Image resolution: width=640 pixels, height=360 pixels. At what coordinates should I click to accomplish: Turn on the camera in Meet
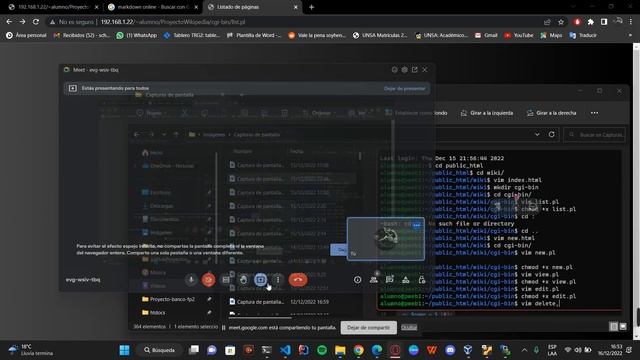coord(208,280)
